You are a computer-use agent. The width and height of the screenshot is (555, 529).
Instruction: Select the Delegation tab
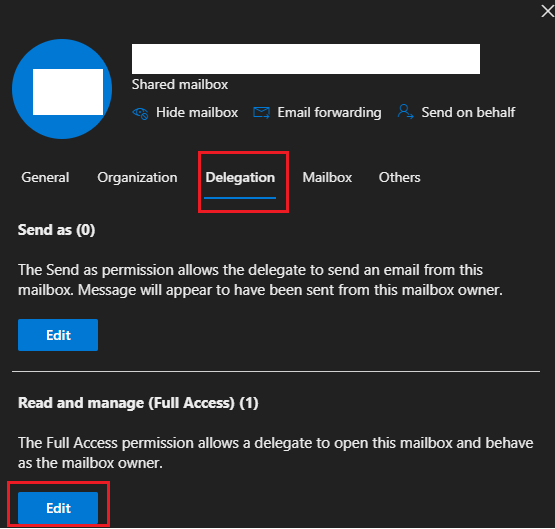(x=240, y=178)
